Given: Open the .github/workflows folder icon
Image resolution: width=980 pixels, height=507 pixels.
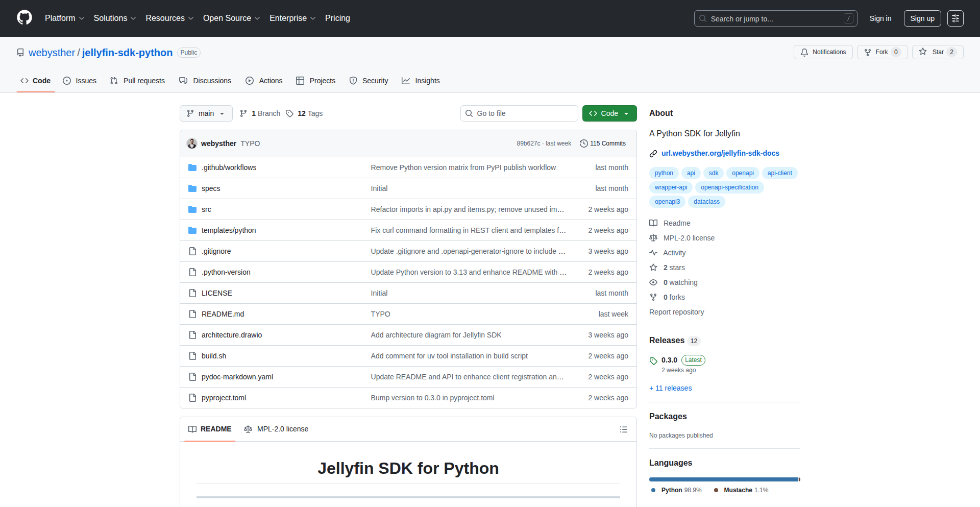Looking at the screenshot, I should point(192,167).
